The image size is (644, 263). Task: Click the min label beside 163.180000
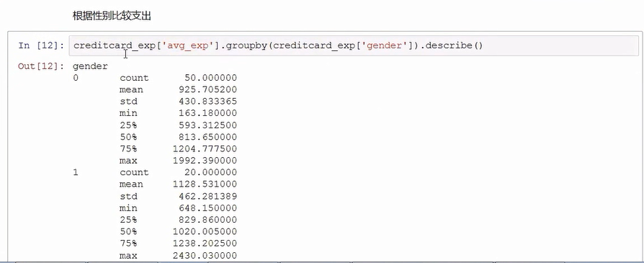click(x=128, y=113)
